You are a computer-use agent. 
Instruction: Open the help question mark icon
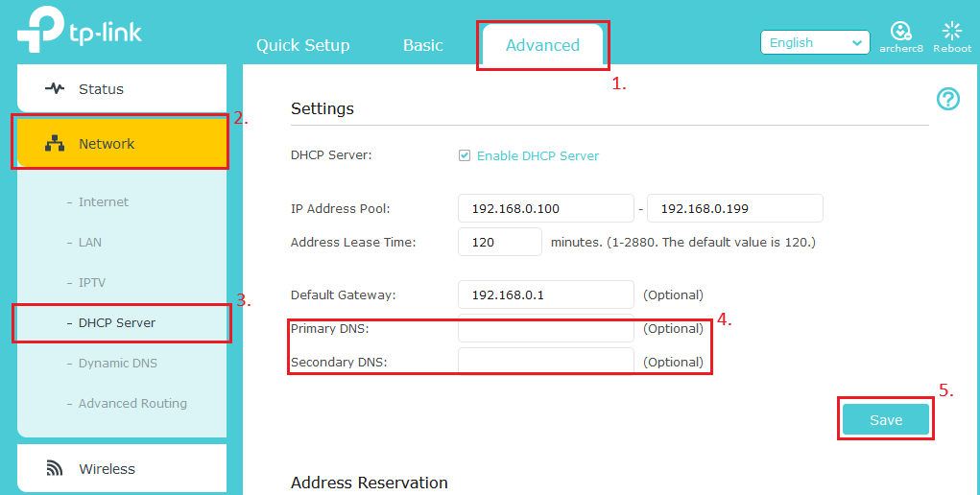947,99
